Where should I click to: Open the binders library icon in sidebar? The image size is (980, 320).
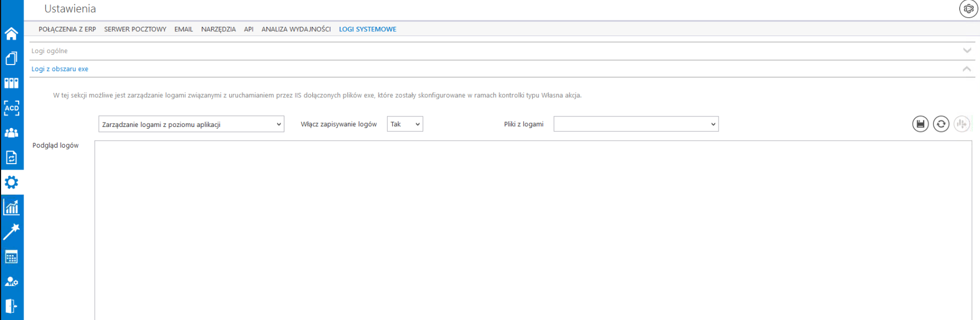[11, 83]
